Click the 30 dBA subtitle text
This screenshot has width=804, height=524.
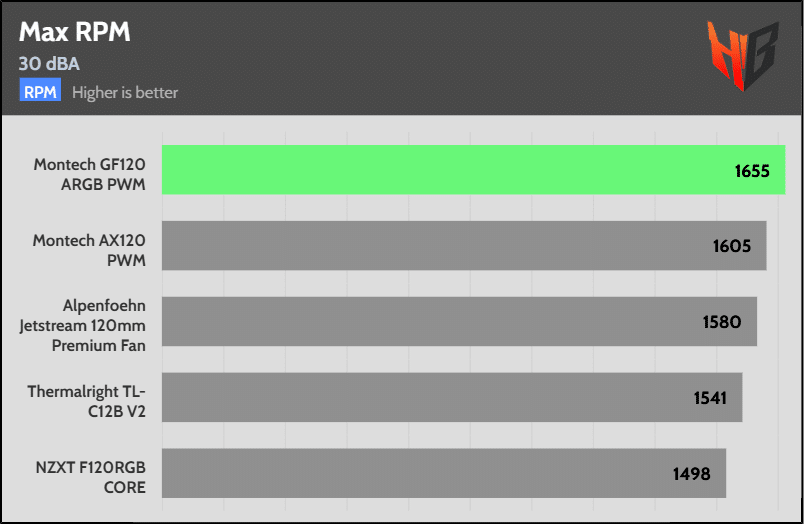click(49, 64)
